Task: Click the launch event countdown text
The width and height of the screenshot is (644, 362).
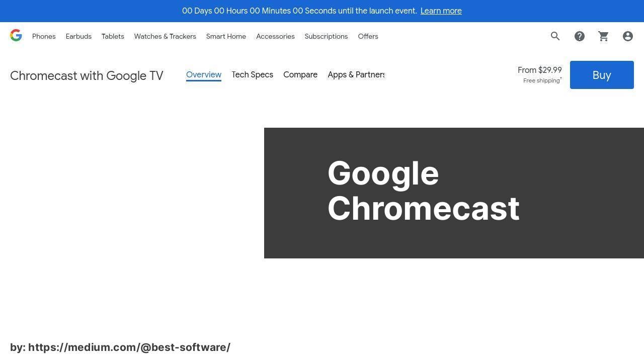Action: 299,11
